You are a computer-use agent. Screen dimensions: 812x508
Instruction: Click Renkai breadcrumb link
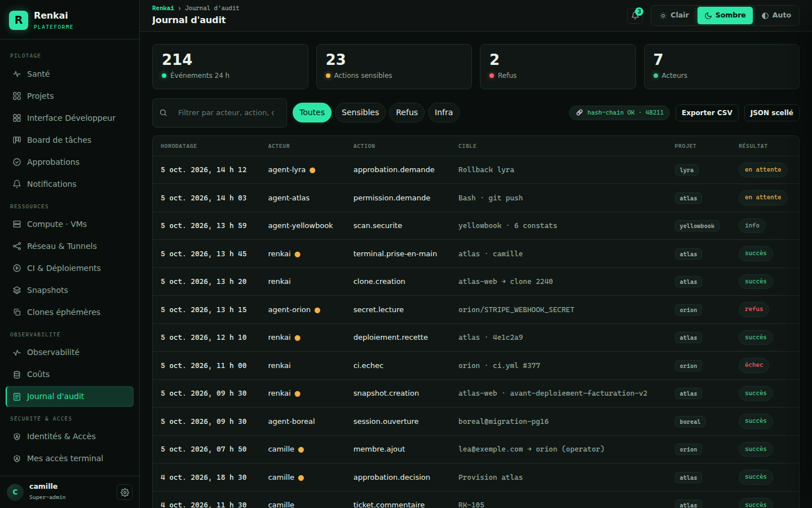[163, 8]
